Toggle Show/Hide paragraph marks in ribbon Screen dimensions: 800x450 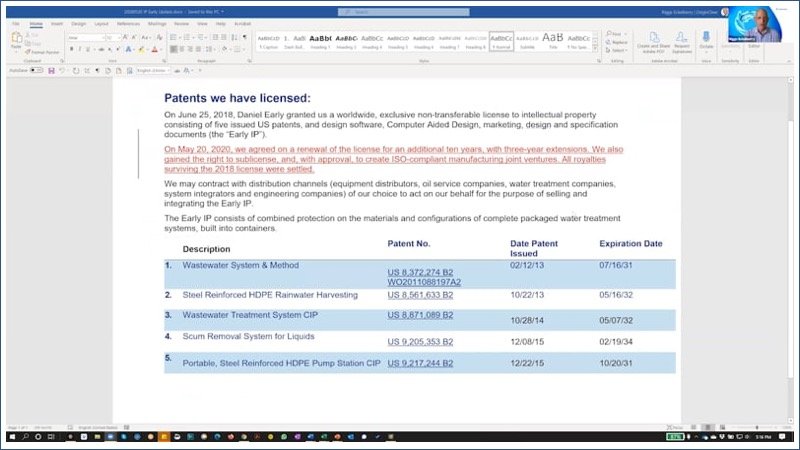pos(244,38)
